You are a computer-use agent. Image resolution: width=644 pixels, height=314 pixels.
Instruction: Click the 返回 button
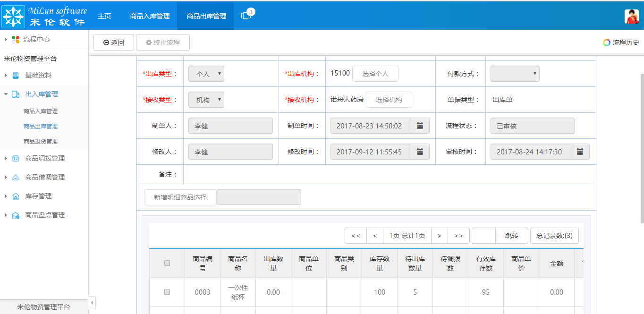113,42
